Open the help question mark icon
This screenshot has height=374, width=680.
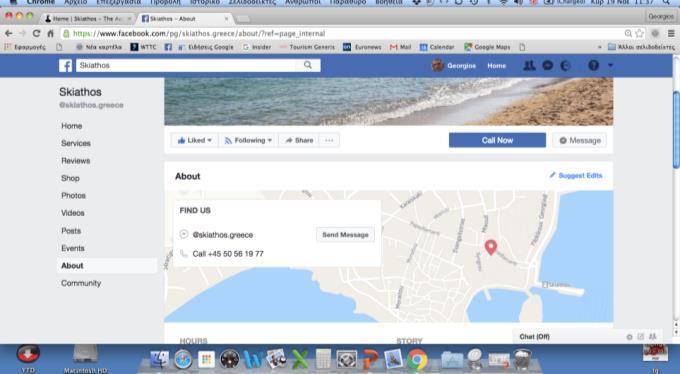coord(594,66)
